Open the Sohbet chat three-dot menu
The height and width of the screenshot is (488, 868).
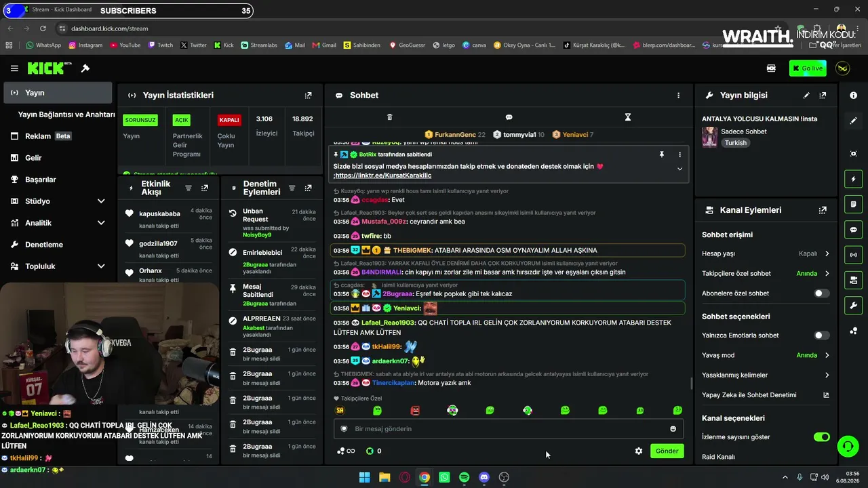tap(678, 96)
